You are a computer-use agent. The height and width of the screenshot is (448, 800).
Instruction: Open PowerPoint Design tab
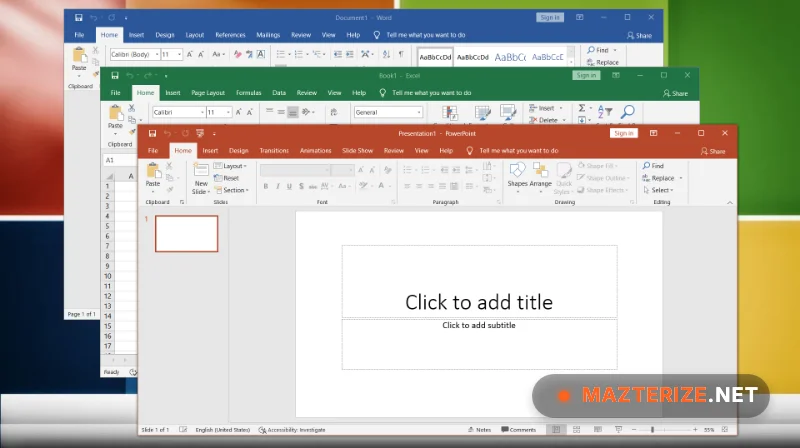[238, 151]
